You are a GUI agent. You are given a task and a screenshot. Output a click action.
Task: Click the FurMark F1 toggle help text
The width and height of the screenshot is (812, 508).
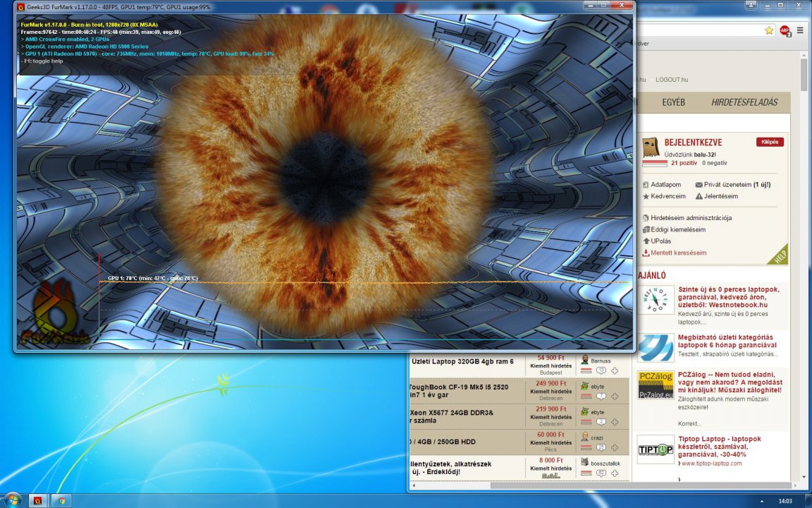(x=42, y=61)
